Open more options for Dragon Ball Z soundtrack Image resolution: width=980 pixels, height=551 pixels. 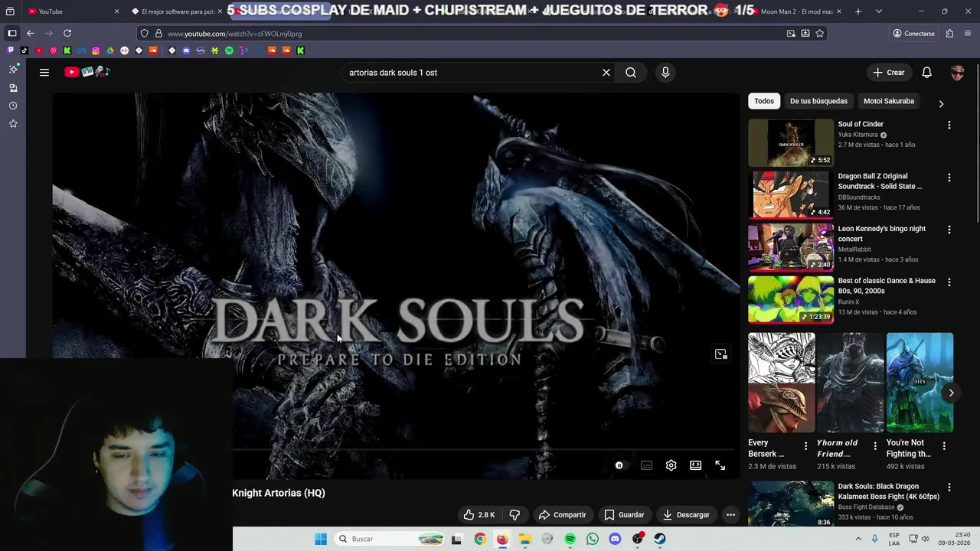coord(949,178)
